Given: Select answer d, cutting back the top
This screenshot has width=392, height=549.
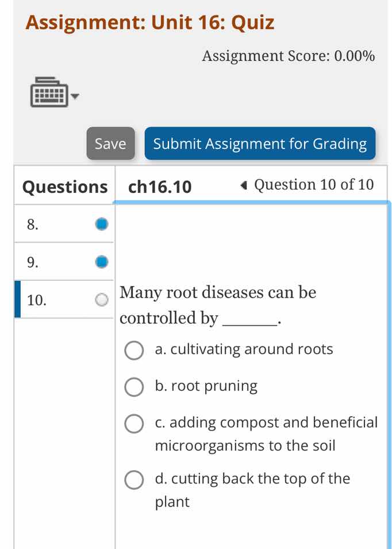Looking at the screenshot, I should pos(134,479).
